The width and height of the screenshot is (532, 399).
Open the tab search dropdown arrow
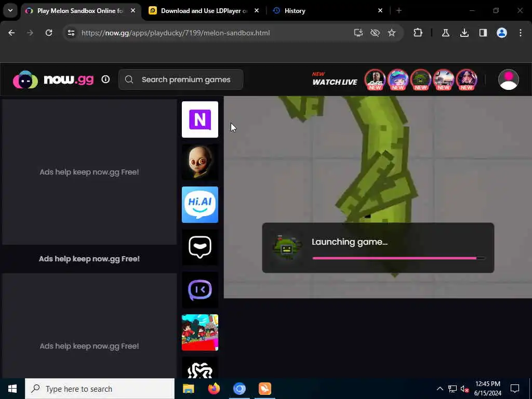tap(10, 10)
